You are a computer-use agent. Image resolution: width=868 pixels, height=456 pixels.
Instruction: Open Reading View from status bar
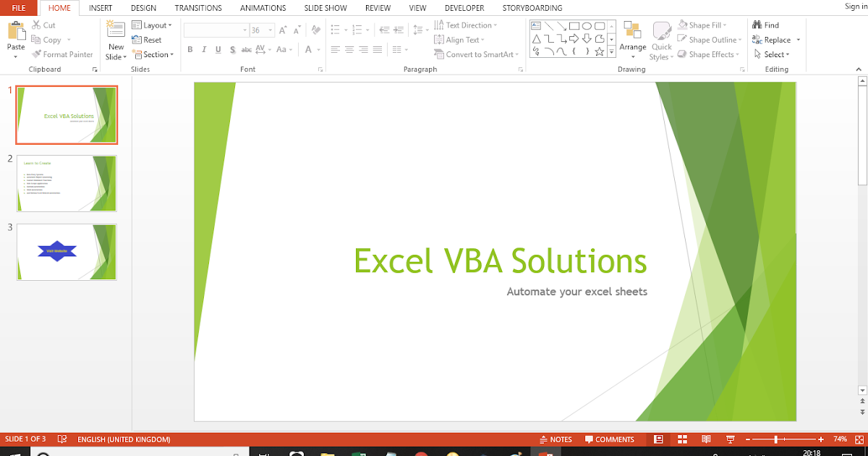(706, 439)
